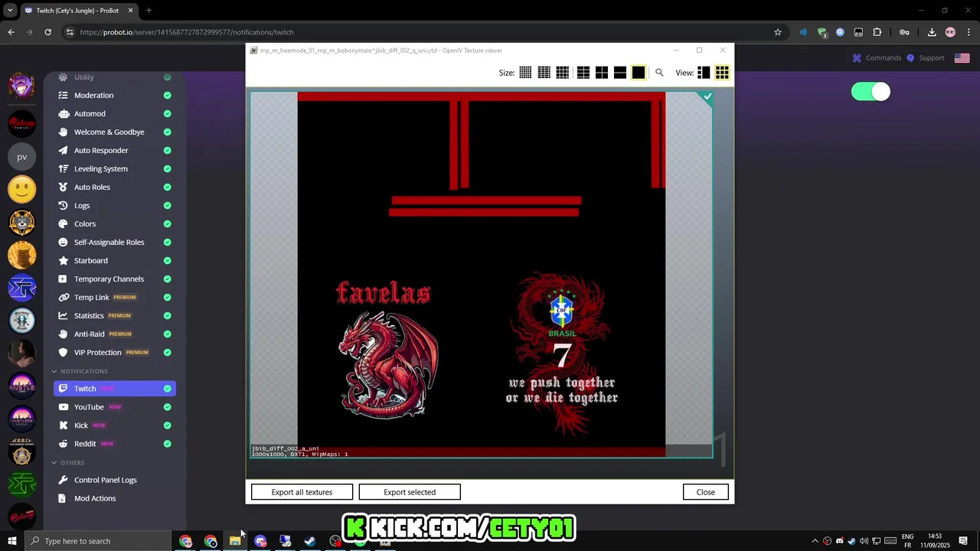Image resolution: width=980 pixels, height=551 pixels.
Task: Toggle the green check beside Automod
Action: 167,114
